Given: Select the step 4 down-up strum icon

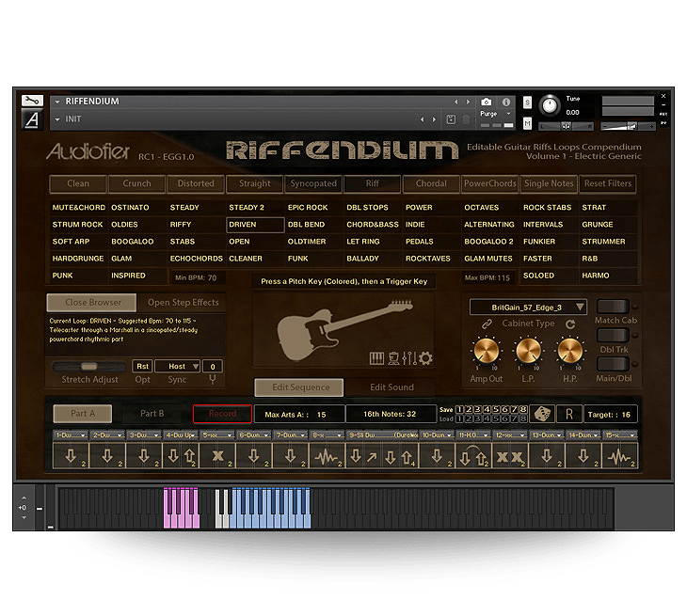Looking at the screenshot, I should point(181,456).
